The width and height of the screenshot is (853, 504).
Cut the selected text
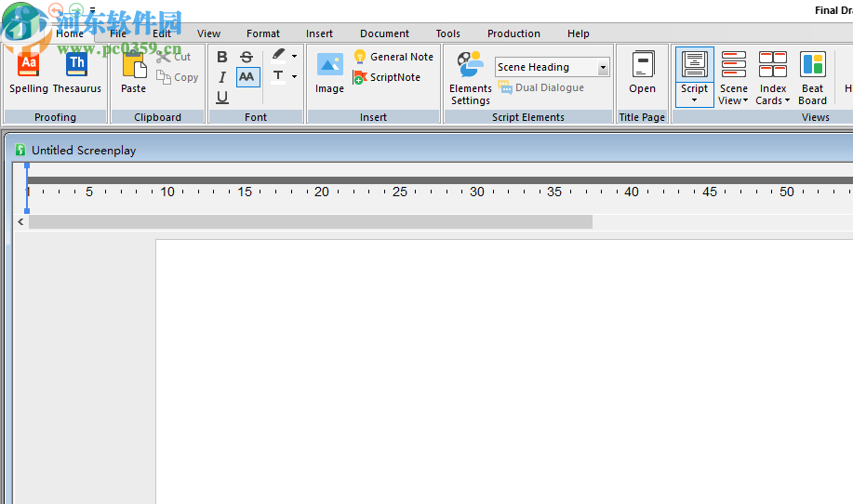click(174, 57)
